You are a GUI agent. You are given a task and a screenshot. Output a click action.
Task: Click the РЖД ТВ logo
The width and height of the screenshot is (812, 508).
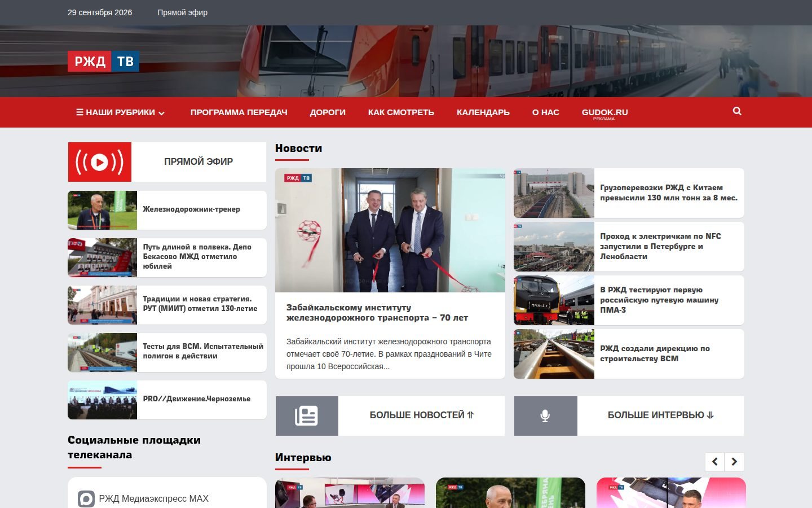pos(103,61)
